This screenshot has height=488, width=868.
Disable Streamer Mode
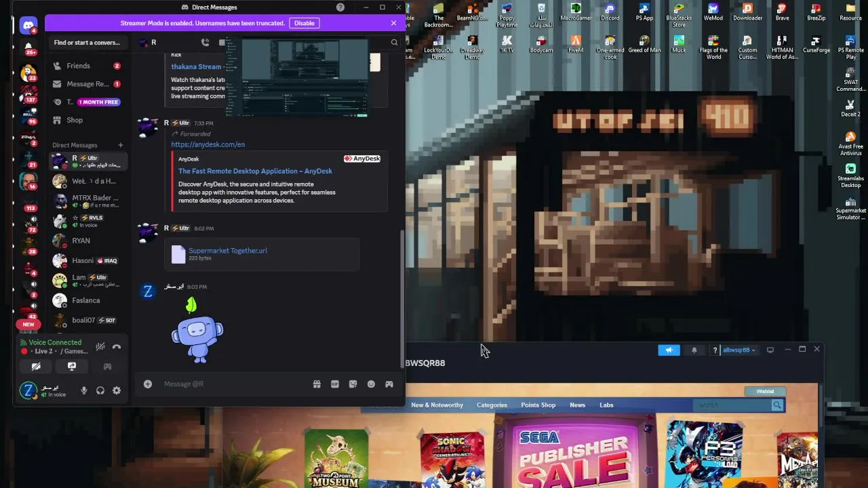(x=304, y=23)
